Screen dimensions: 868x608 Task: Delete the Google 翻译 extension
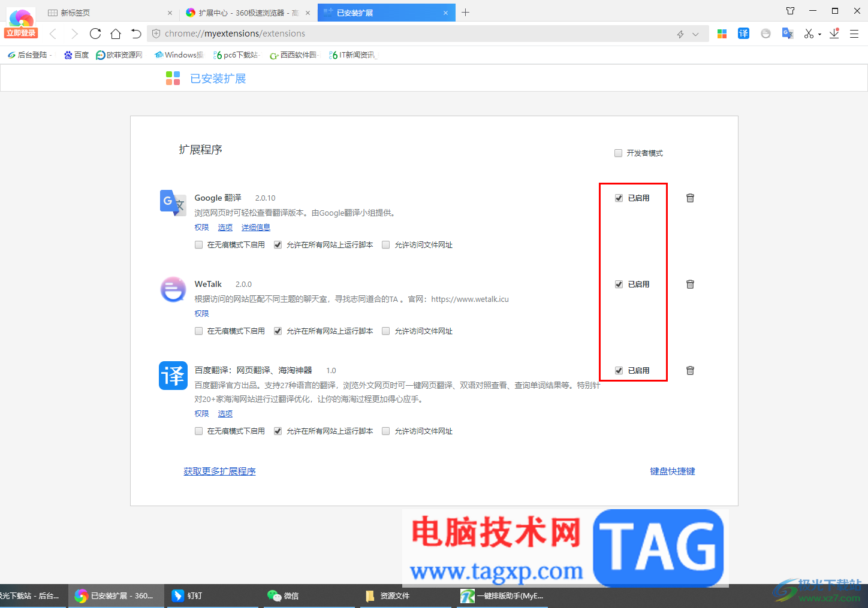690,198
